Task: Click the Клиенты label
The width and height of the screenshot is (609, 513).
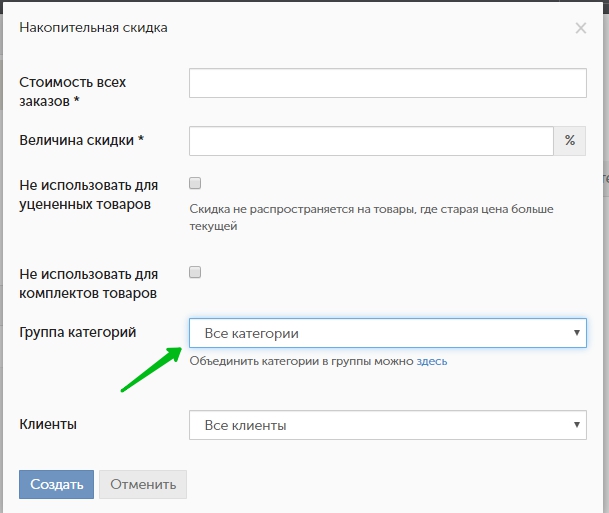Action: pyautogui.click(x=49, y=425)
